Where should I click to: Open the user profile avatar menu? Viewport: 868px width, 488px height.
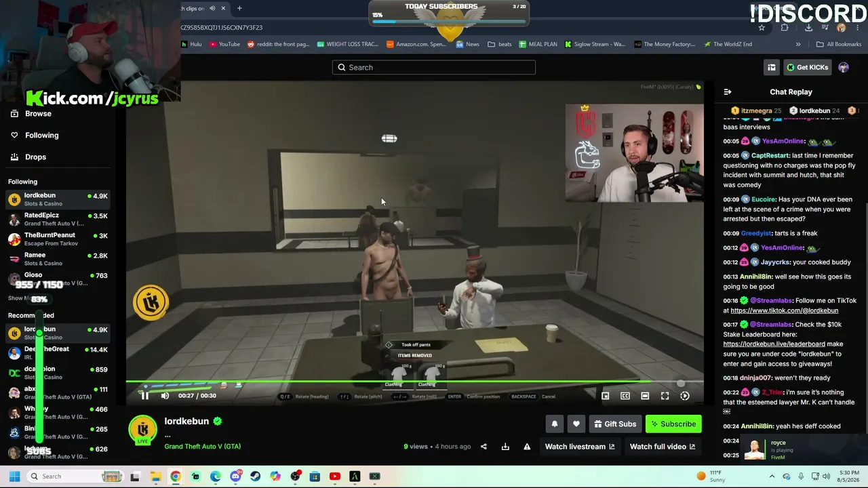844,67
